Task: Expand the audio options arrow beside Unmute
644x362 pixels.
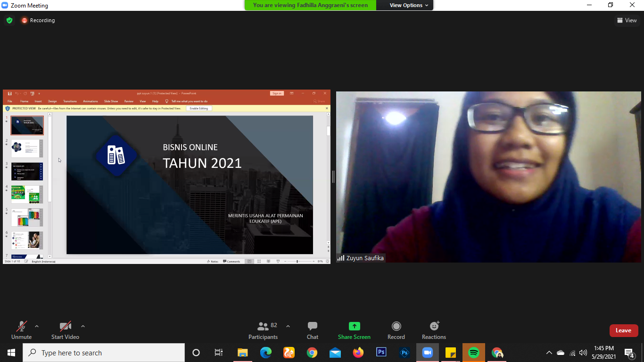Action: coord(37,326)
